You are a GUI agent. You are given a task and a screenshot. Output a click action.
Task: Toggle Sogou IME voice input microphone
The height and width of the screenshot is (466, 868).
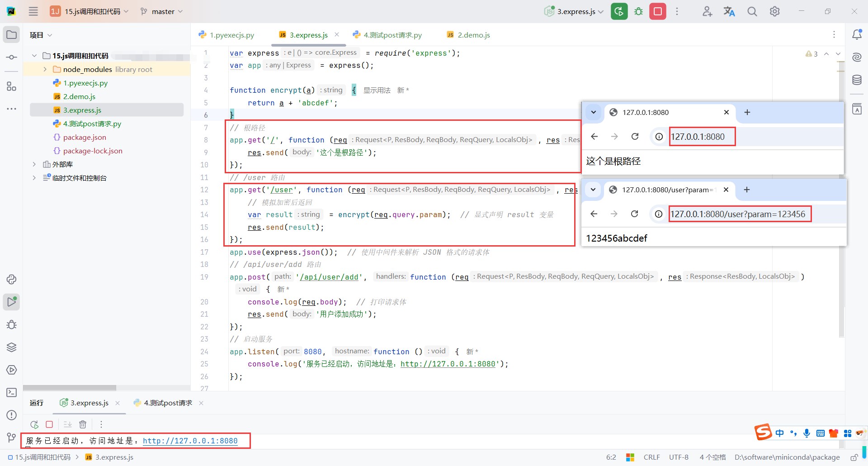click(x=807, y=433)
